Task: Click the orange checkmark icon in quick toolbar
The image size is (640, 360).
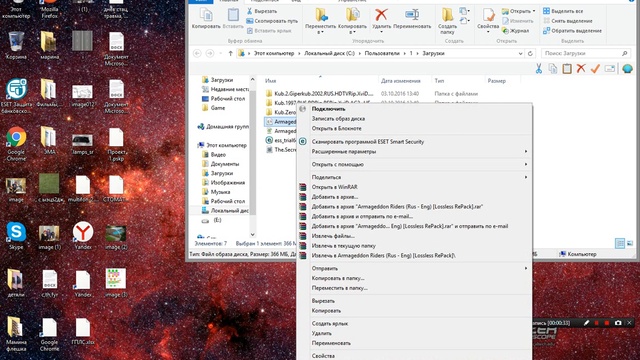Action: click(x=595, y=69)
